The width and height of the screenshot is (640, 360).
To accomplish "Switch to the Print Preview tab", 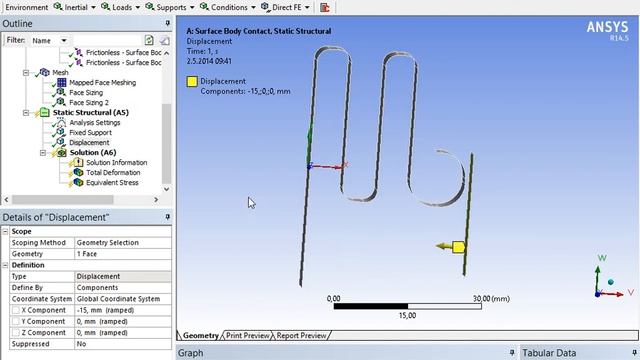I will (x=247, y=336).
